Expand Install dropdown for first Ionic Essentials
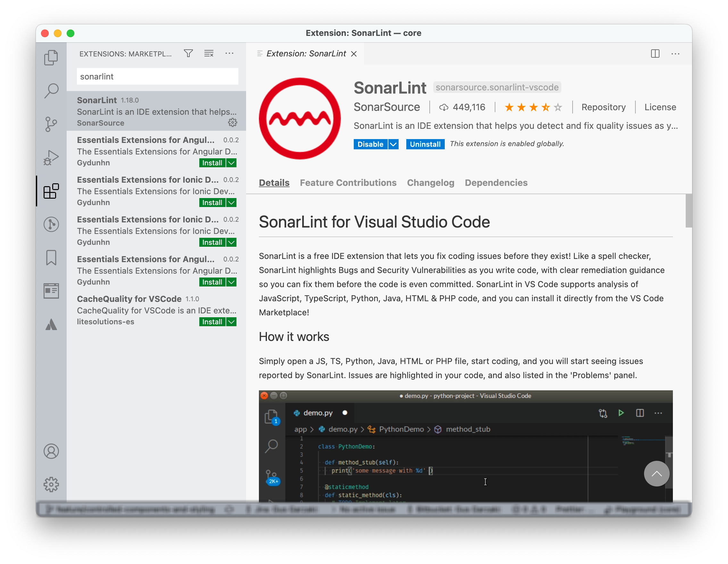This screenshot has width=728, height=564. (231, 202)
